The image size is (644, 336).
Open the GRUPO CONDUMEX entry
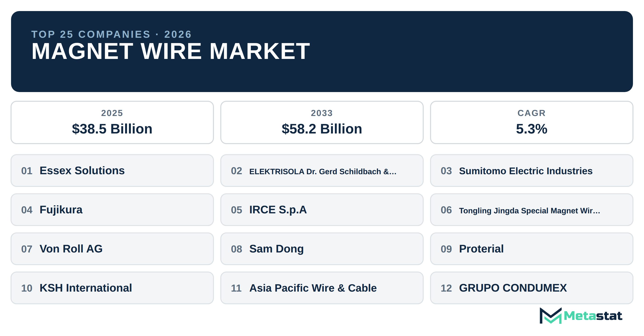pos(532,288)
